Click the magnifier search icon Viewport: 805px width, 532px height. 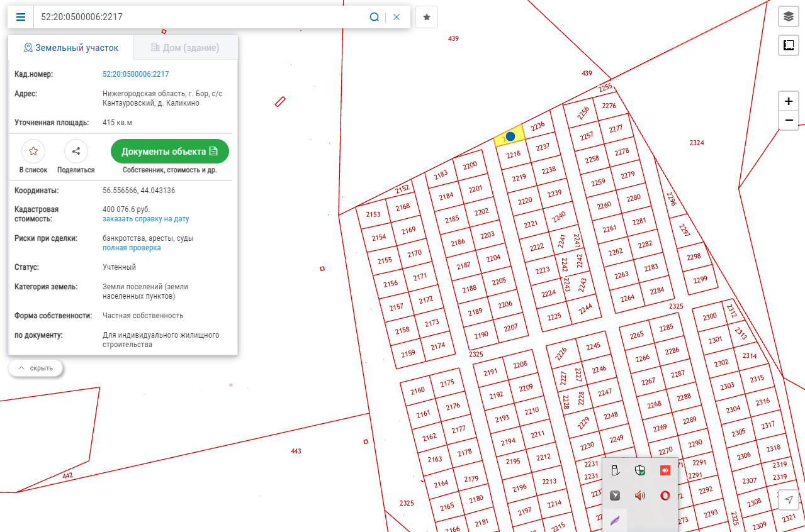(374, 17)
